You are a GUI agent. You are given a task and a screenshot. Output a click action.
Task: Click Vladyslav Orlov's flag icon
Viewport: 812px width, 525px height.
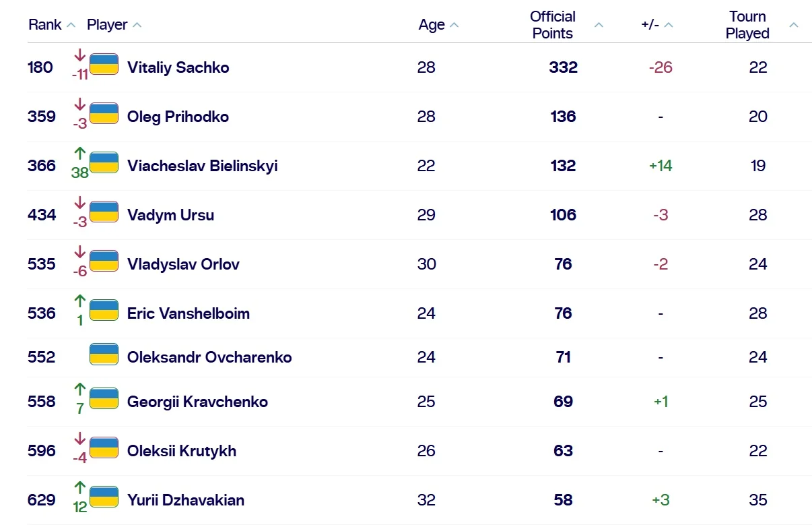[x=104, y=261]
